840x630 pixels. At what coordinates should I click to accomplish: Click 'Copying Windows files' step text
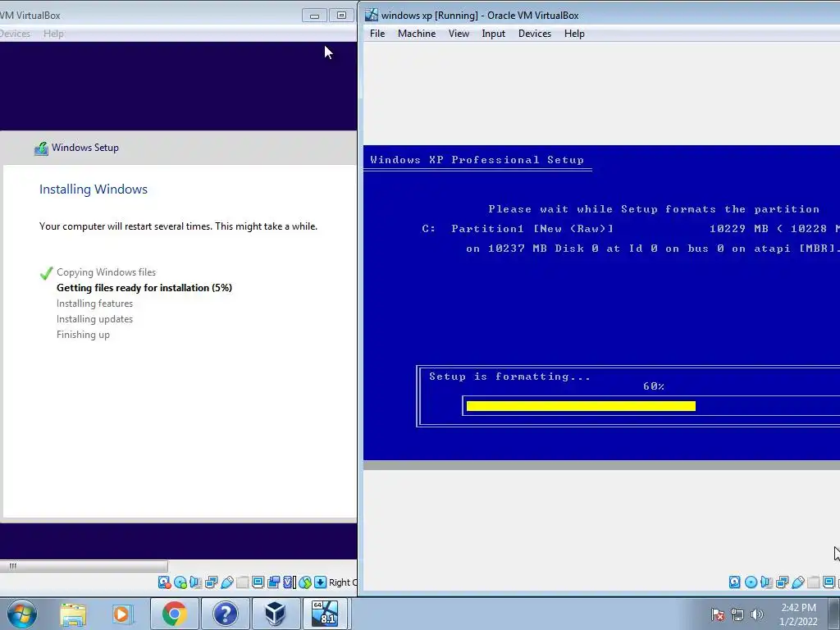coord(106,272)
